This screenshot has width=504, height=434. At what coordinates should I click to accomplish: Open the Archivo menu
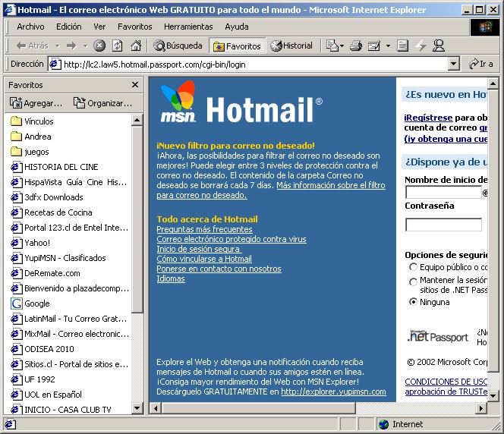click(30, 27)
